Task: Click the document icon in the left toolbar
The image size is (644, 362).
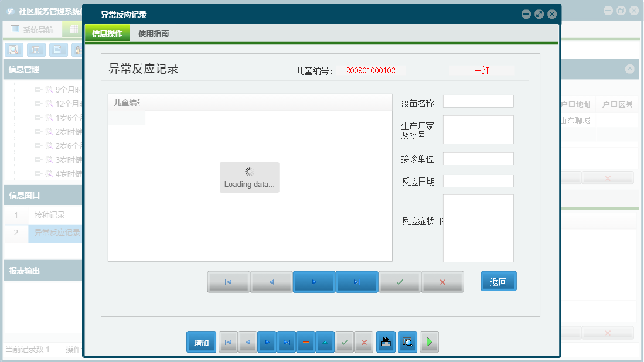Action: [x=58, y=50]
